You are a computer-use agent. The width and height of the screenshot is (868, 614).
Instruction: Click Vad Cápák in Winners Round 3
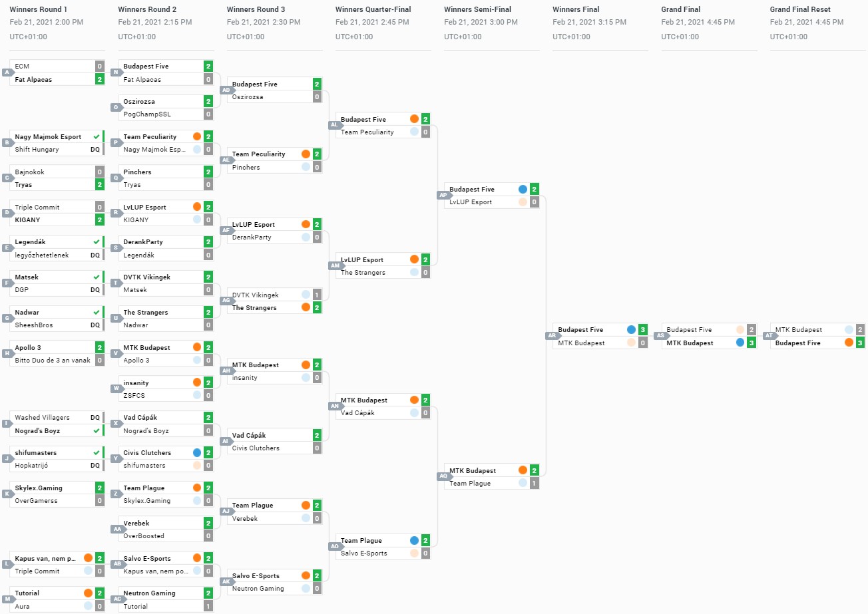click(x=249, y=435)
